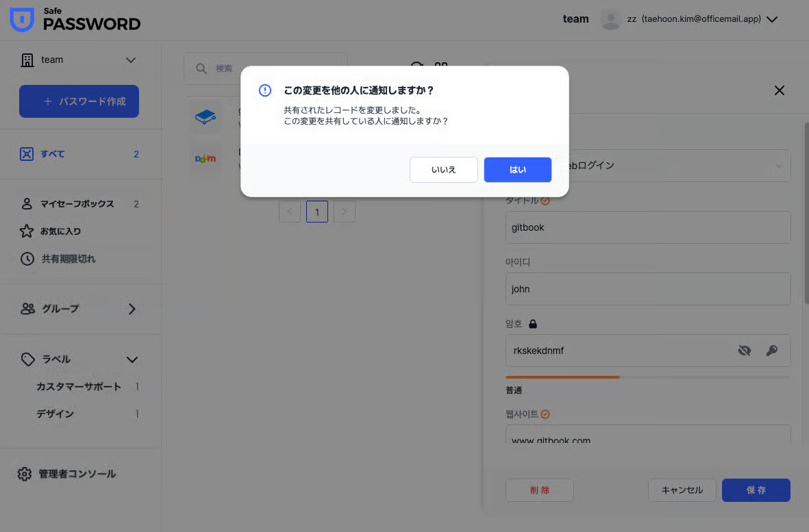Click the タイトル input field containing gitbook

point(647,227)
